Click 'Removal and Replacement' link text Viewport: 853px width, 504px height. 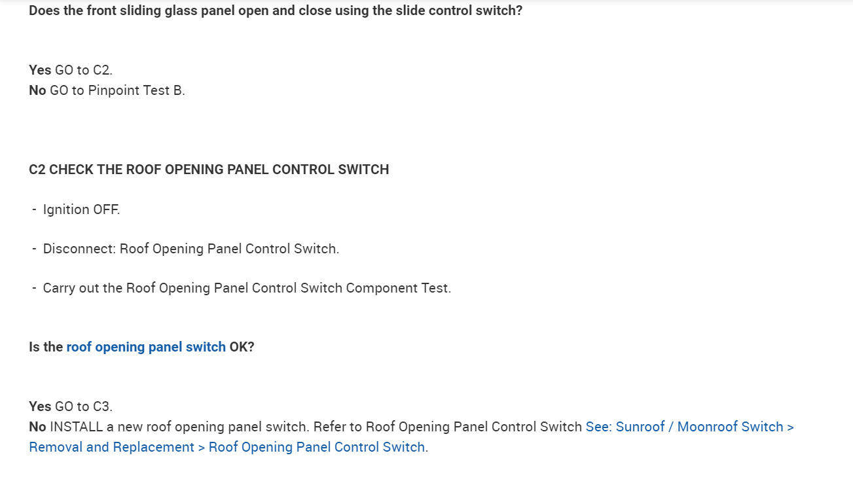tap(112, 447)
